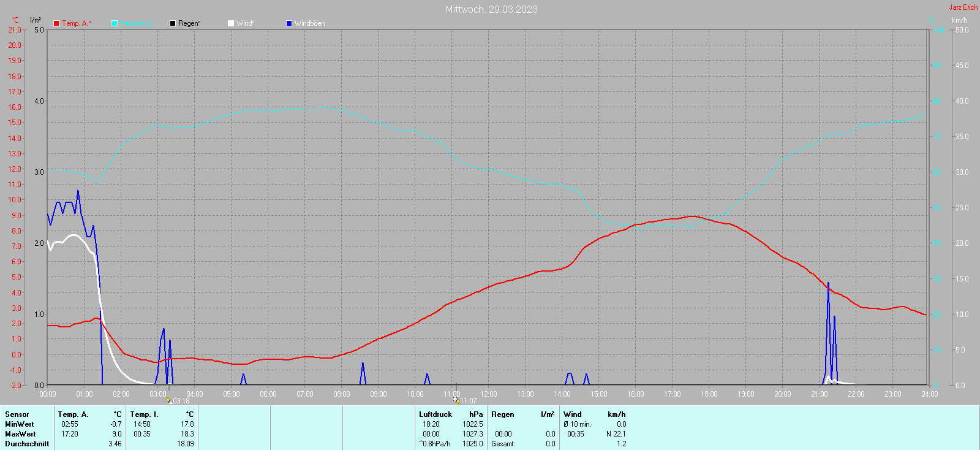Click the 'Jarz Erich' author label
Viewport: 980px width, 450px height.
pyautogui.click(x=963, y=7)
